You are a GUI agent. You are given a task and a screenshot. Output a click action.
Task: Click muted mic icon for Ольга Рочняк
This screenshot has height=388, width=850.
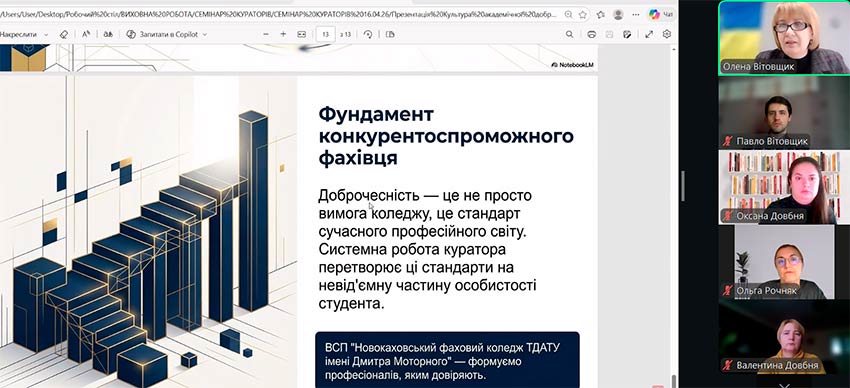click(727, 290)
